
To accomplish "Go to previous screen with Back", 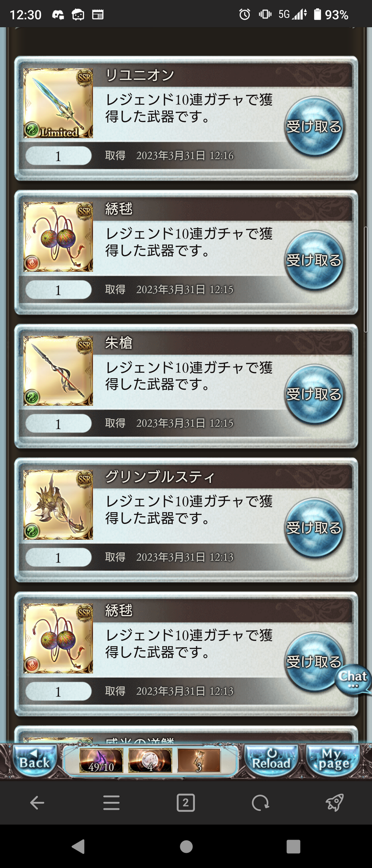I will pos(34,761).
